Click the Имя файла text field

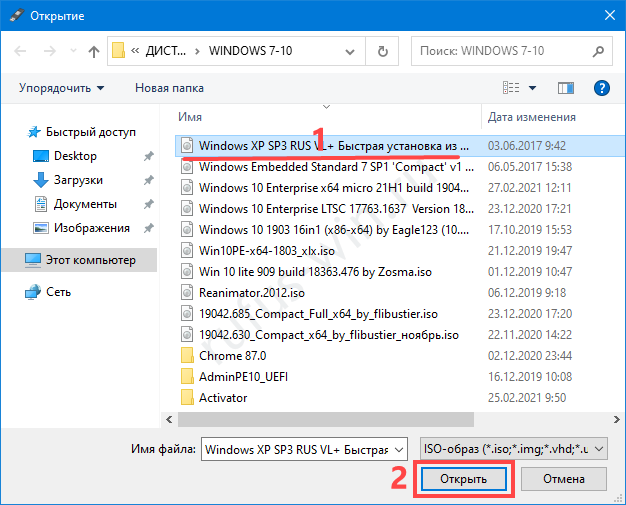(297, 450)
